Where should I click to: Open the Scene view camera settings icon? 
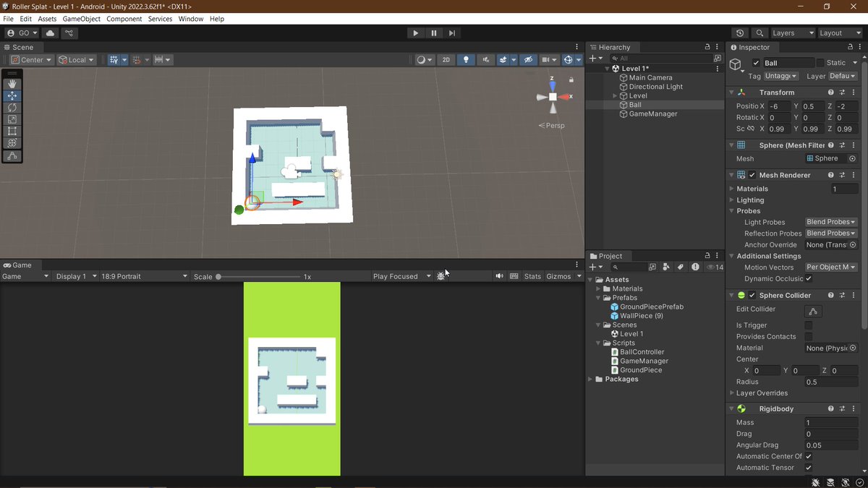546,59
